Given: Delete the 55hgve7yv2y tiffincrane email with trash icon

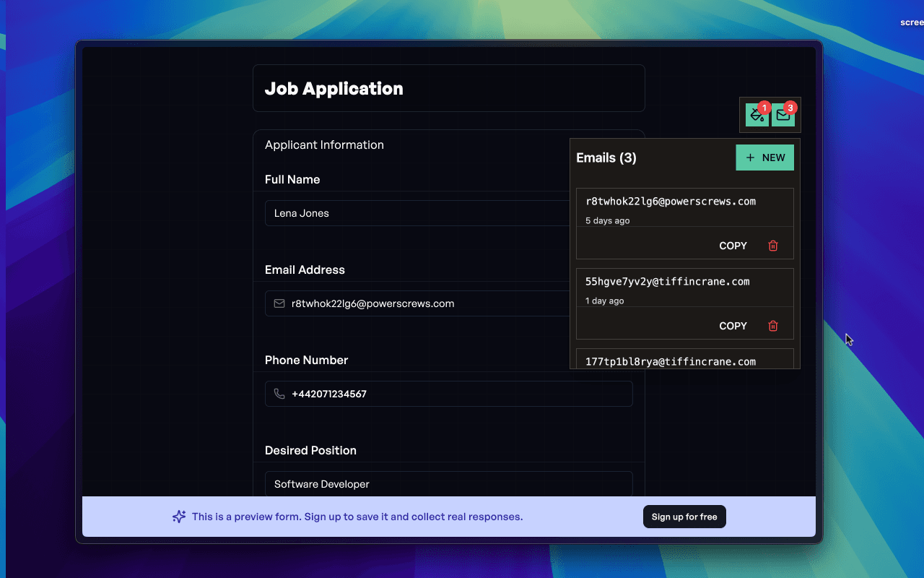Looking at the screenshot, I should 773,326.
